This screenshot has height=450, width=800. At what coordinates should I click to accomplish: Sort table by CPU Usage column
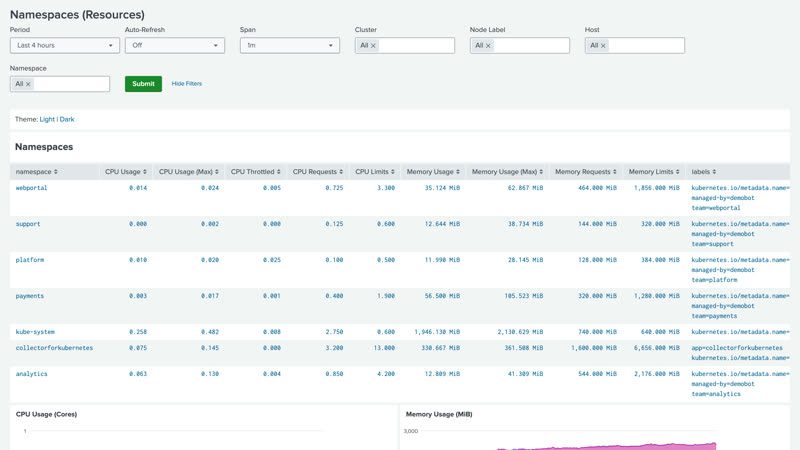[x=126, y=172]
